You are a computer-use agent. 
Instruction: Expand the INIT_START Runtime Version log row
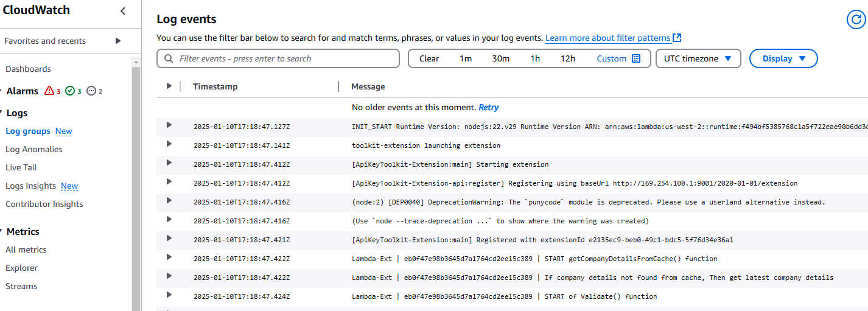point(169,125)
